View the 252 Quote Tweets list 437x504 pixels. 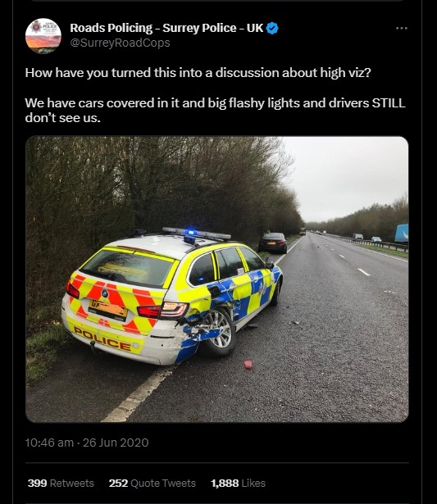click(x=152, y=484)
